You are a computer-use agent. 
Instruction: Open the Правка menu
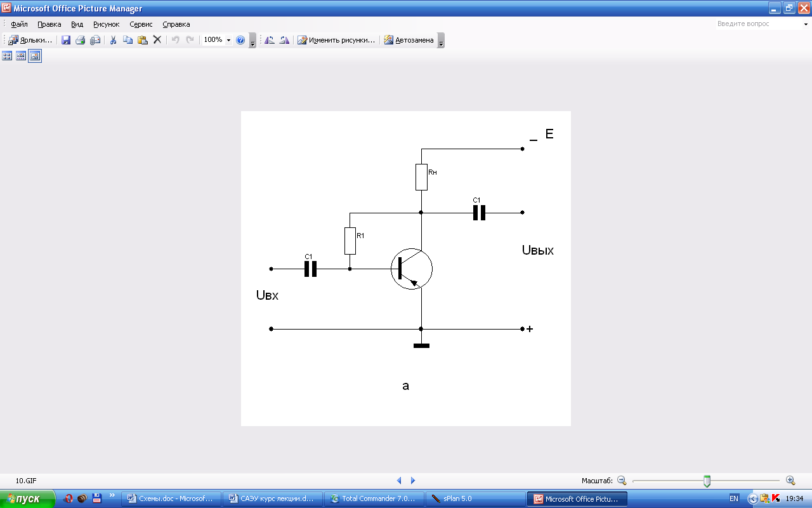49,24
